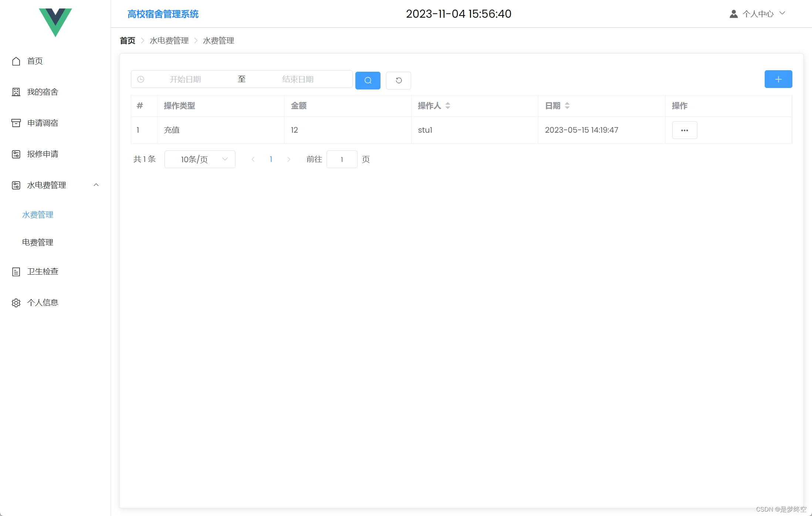The image size is (812, 516).
Task: Click the 开始日期 start date input
Action: (185, 79)
